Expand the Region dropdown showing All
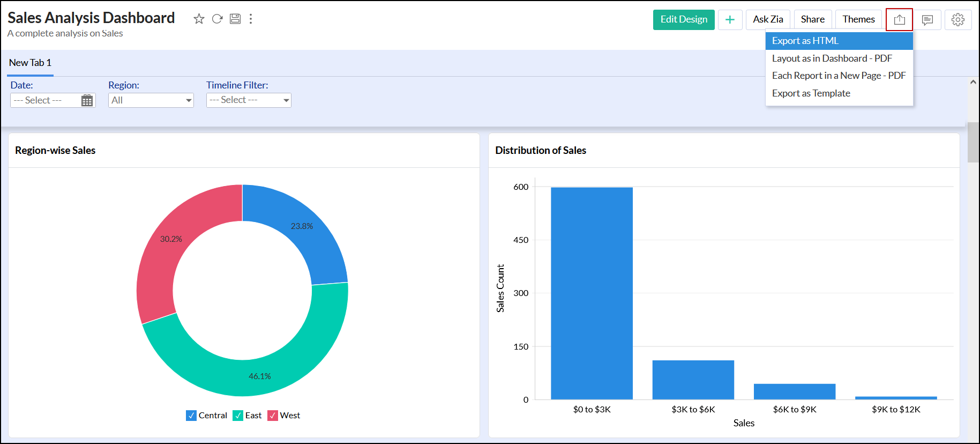Screen dimensions: 980x444 [x=151, y=100]
